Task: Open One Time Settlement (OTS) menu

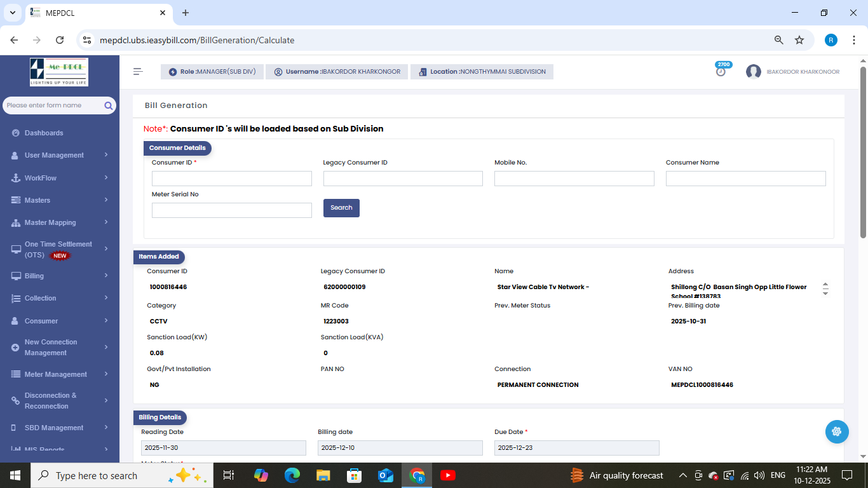Action: tap(59, 250)
